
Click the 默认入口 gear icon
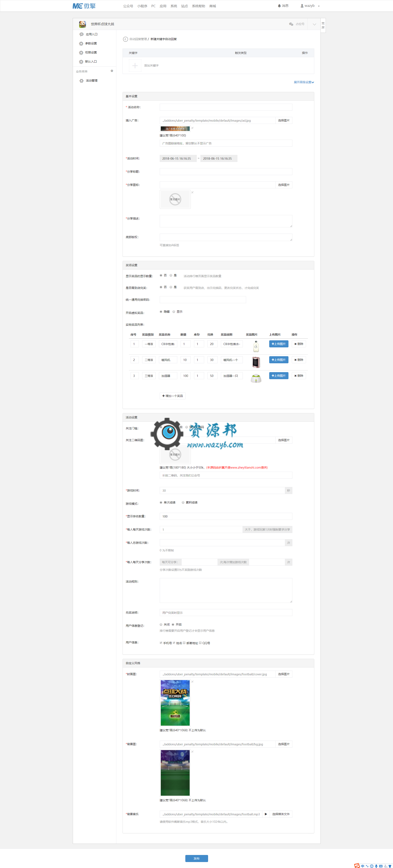tap(81, 62)
